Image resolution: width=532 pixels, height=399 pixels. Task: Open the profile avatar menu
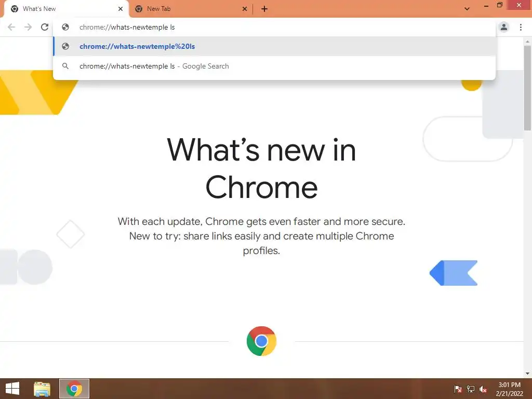pos(504,27)
